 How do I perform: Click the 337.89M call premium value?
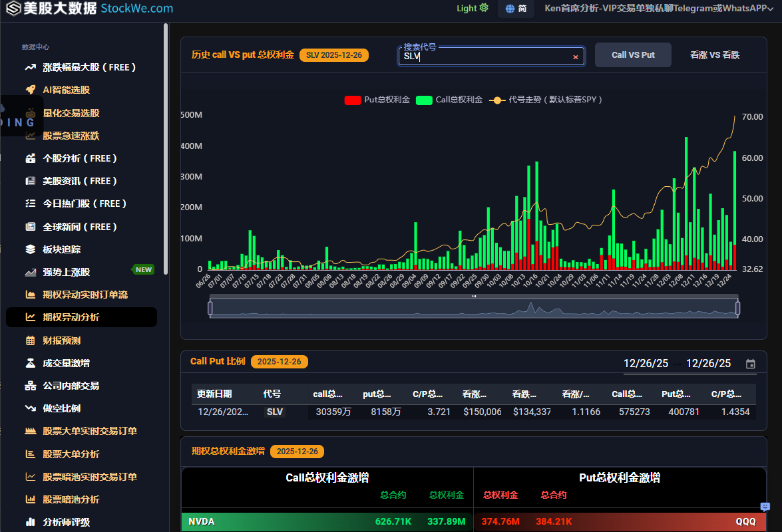click(x=447, y=521)
